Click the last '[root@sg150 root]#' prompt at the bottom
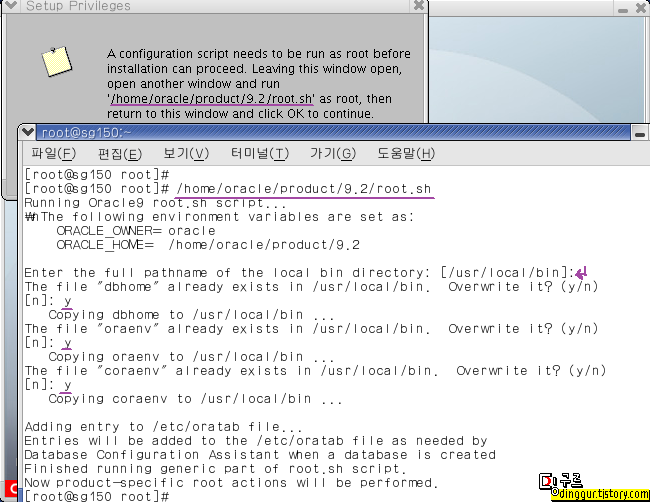Viewport: 650px width, 502px height. [97, 496]
